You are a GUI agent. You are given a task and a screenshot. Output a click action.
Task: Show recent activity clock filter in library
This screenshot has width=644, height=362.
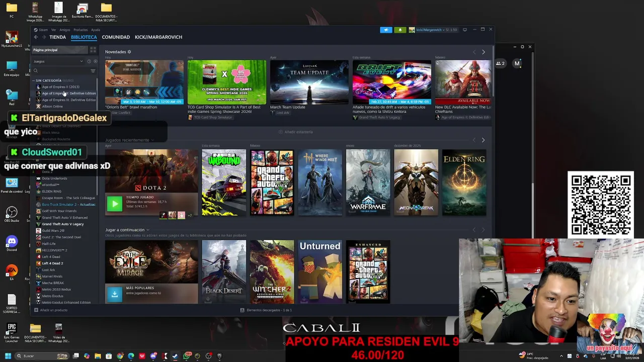coord(89,61)
